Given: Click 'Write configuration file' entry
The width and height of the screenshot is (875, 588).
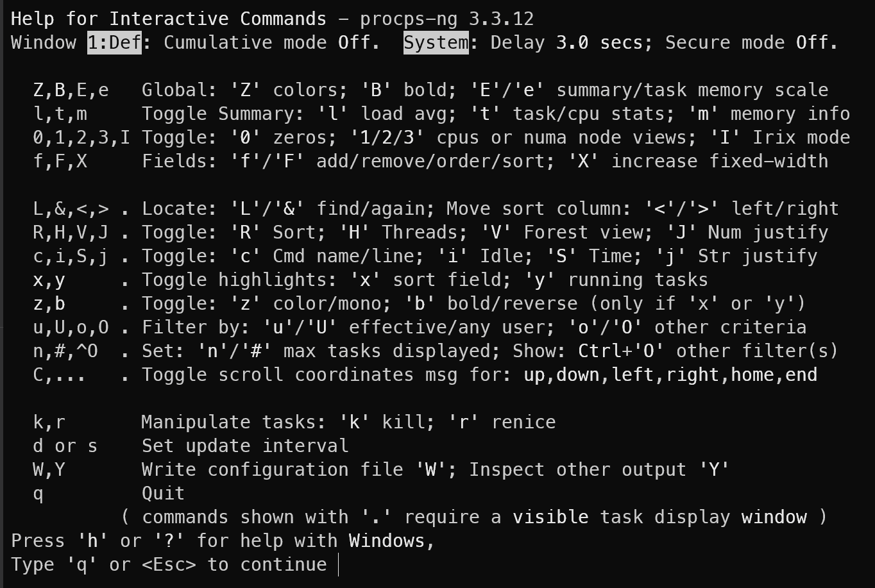Looking at the screenshot, I should [273, 470].
